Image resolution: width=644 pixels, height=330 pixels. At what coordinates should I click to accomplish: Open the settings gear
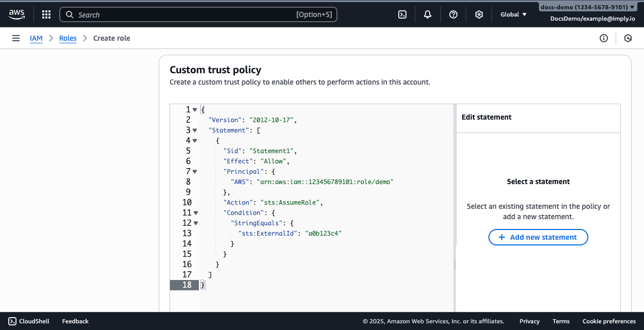pyautogui.click(x=479, y=14)
